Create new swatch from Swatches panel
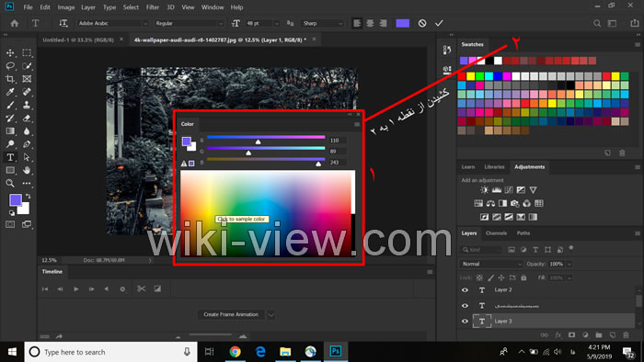The image size is (644, 362). click(607, 153)
